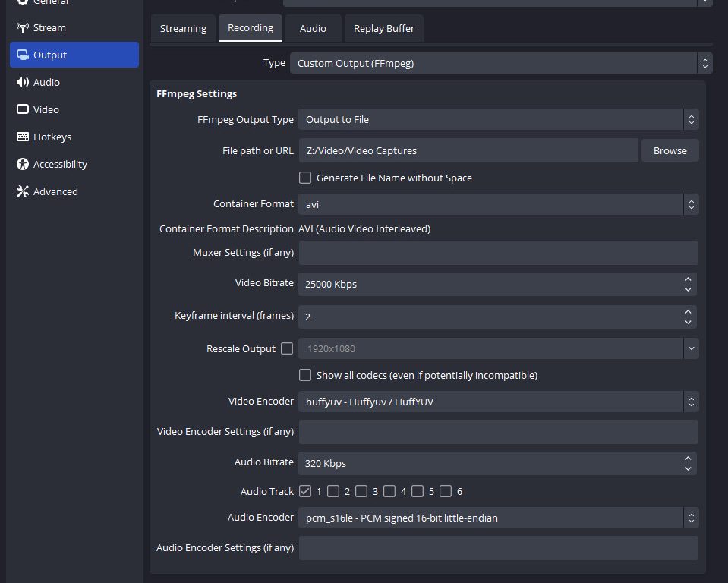Open Audio settings via speaker icon
The width and height of the screenshot is (728, 583).
click(x=22, y=83)
